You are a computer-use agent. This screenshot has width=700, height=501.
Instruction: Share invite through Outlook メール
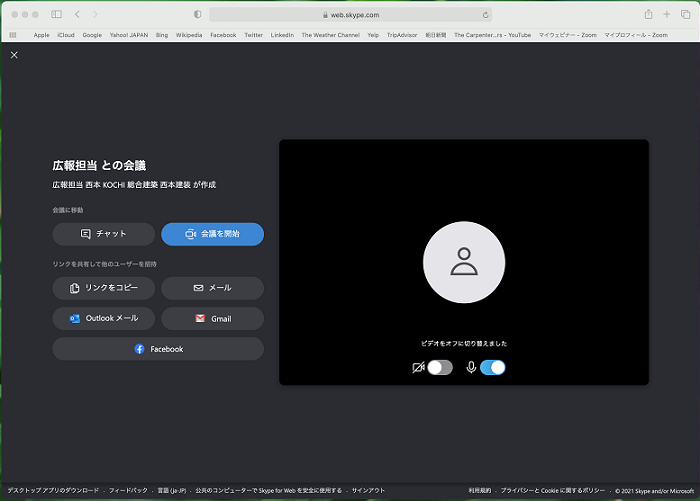pyautogui.click(x=104, y=319)
